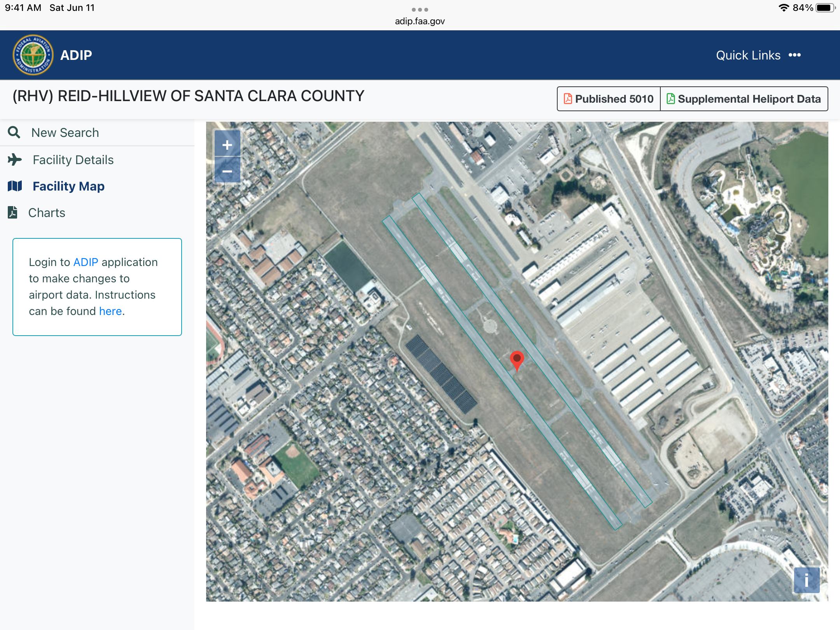Screen dimensions: 840x630
Task: Open Facility Details section
Action: tap(73, 160)
